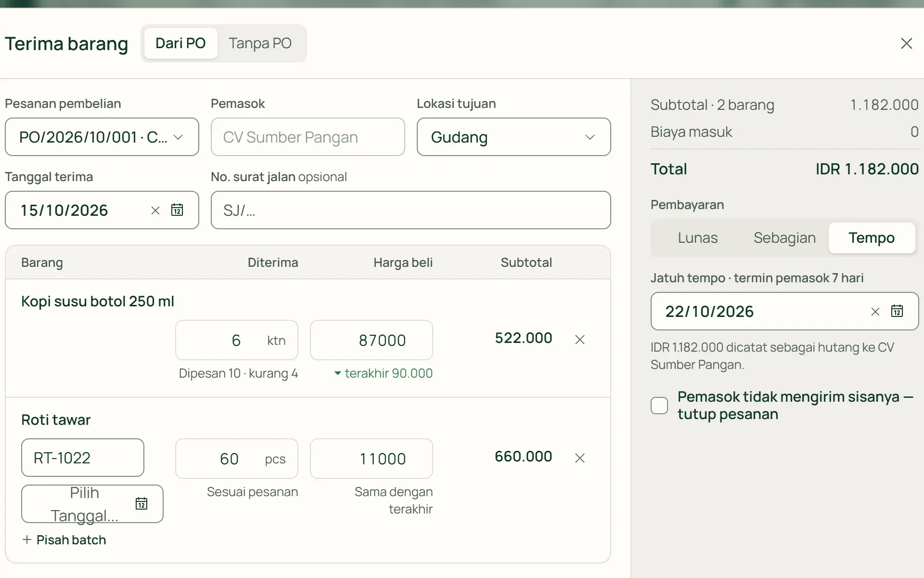Select Lunas payment option
The height and width of the screenshot is (578, 924).
click(x=698, y=238)
